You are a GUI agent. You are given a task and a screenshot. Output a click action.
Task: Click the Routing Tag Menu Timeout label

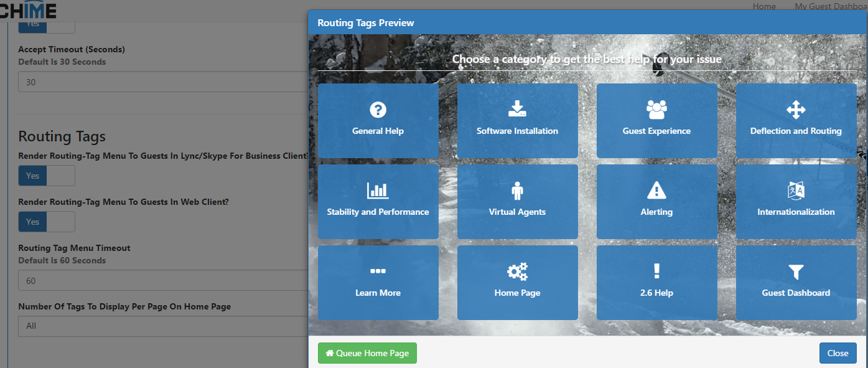pyautogui.click(x=74, y=248)
